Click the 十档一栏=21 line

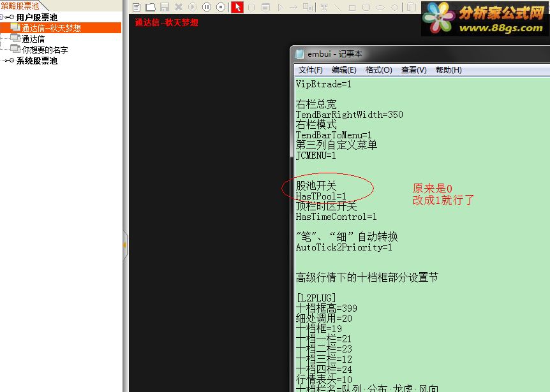tap(323, 338)
